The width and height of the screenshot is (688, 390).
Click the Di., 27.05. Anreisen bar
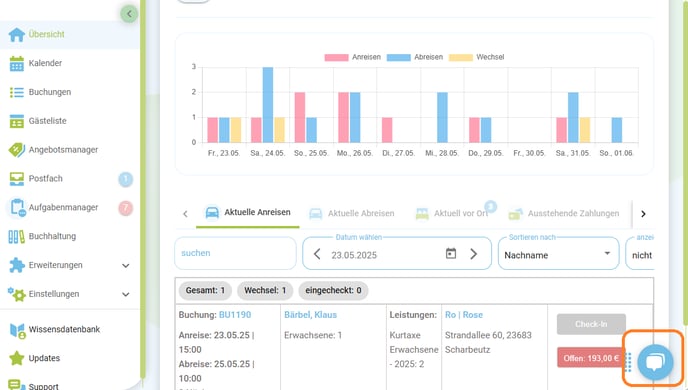click(387, 130)
